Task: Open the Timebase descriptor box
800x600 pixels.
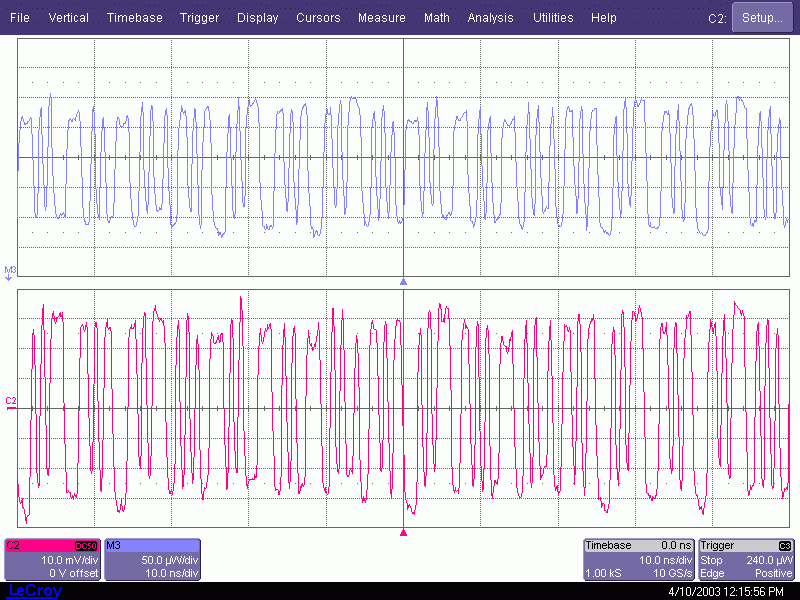Action: tap(638, 559)
